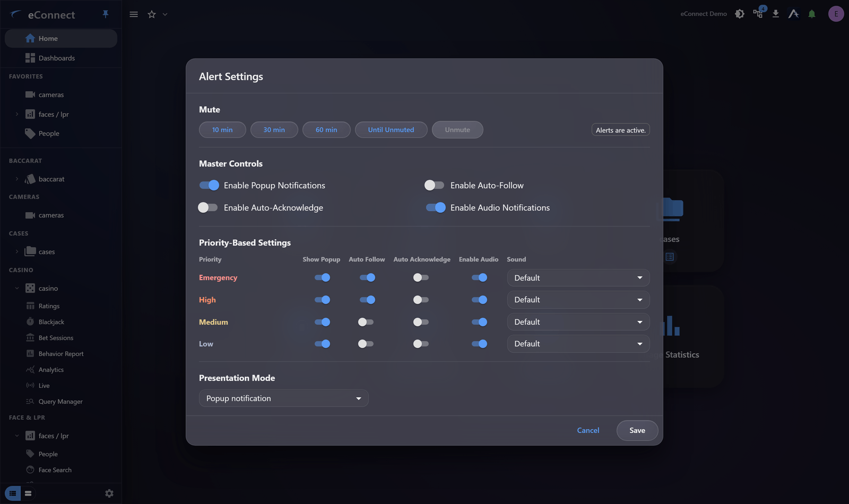The width and height of the screenshot is (849, 504).
Task: Collapse the Face & LPR faces / lpr chevron
Action: click(17, 436)
